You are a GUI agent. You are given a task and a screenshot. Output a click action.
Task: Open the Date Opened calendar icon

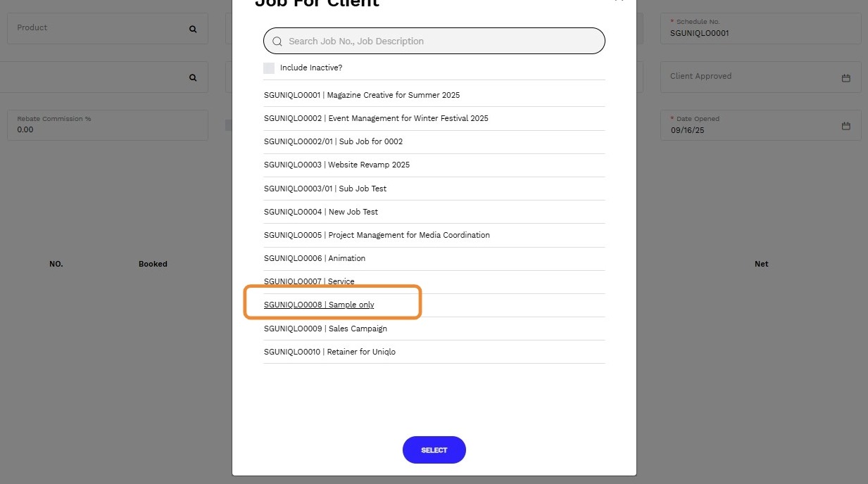(x=846, y=126)
